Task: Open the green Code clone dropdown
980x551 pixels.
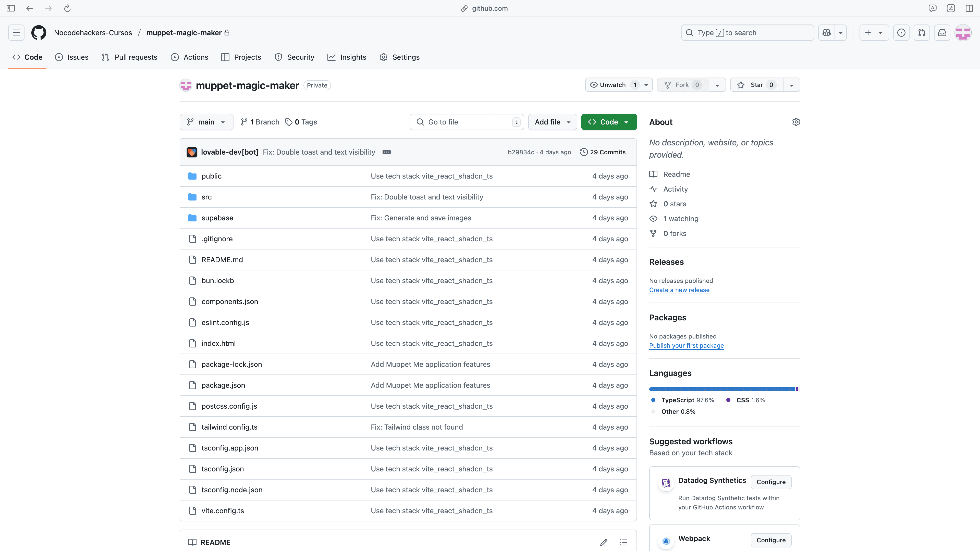Action: click(609, 122)
